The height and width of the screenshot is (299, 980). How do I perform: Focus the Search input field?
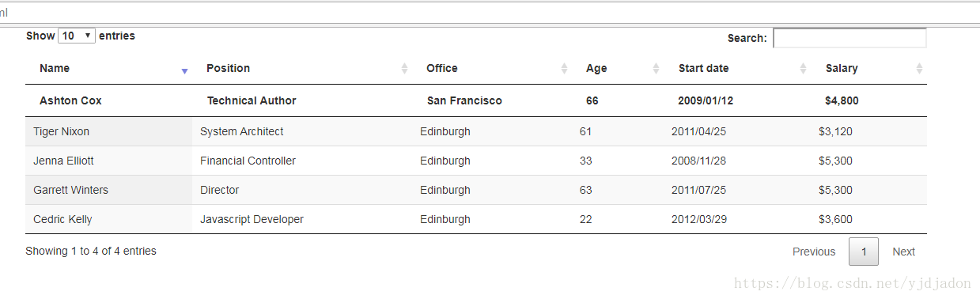849,38
